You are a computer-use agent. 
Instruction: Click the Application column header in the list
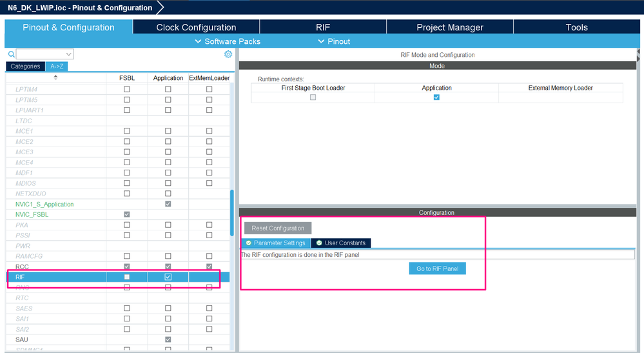(x=168, y=78)
